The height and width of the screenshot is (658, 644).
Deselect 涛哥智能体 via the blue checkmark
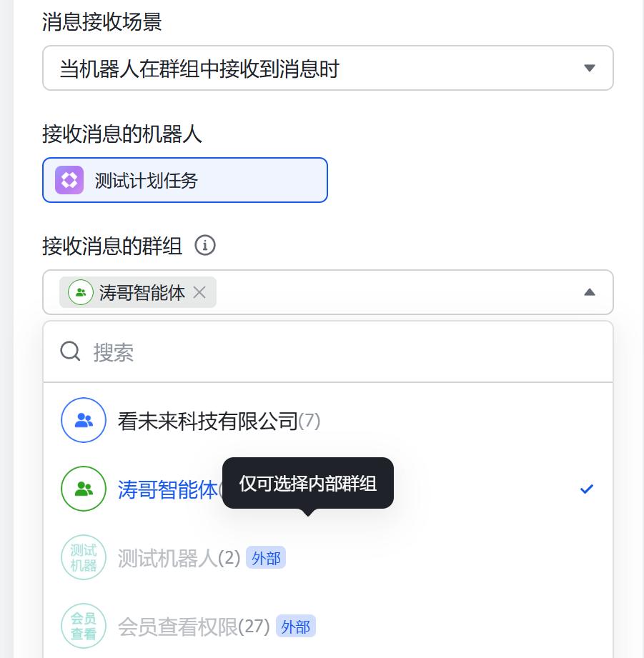click(587, 489)
